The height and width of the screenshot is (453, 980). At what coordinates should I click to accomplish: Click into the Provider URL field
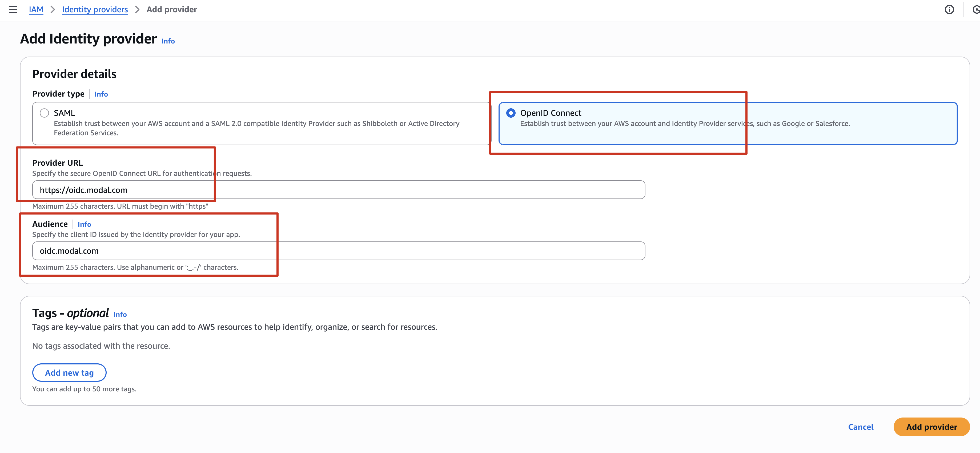(339, 190)
